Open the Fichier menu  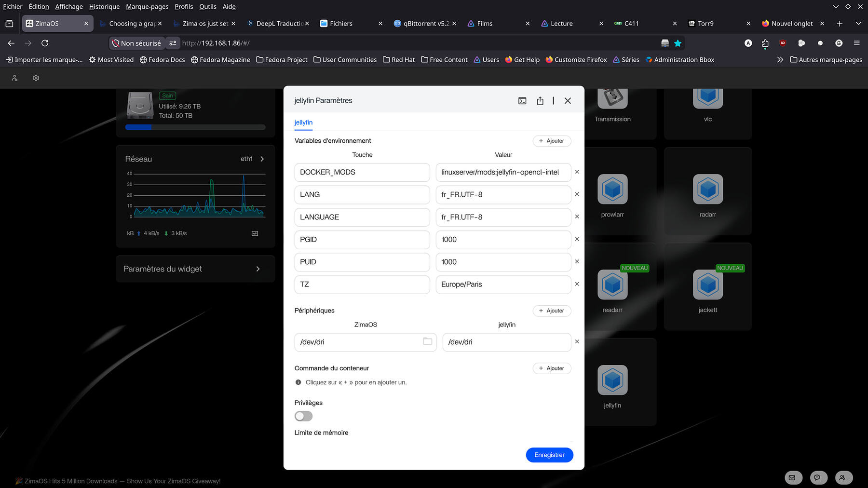pyautogui.click(x=13, y=7)
